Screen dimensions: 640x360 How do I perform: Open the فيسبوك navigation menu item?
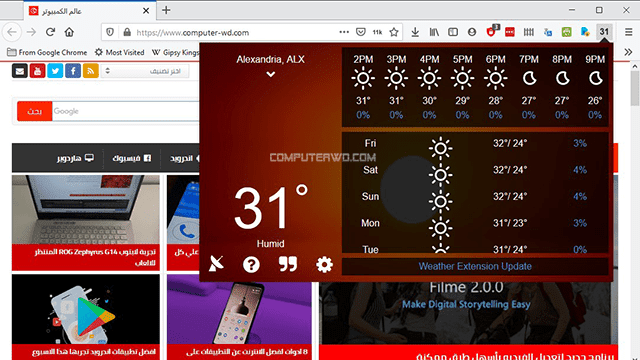[x=131, y=158]
